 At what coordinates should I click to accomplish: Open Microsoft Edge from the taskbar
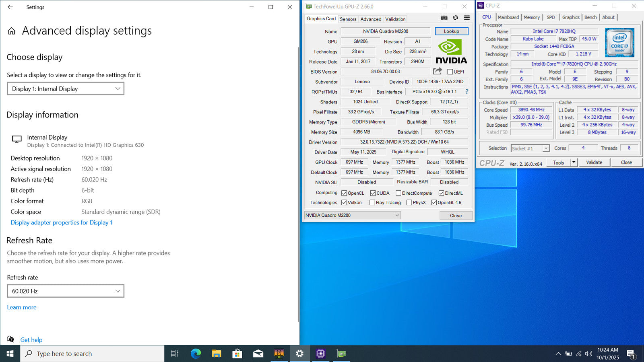[196, 354]
